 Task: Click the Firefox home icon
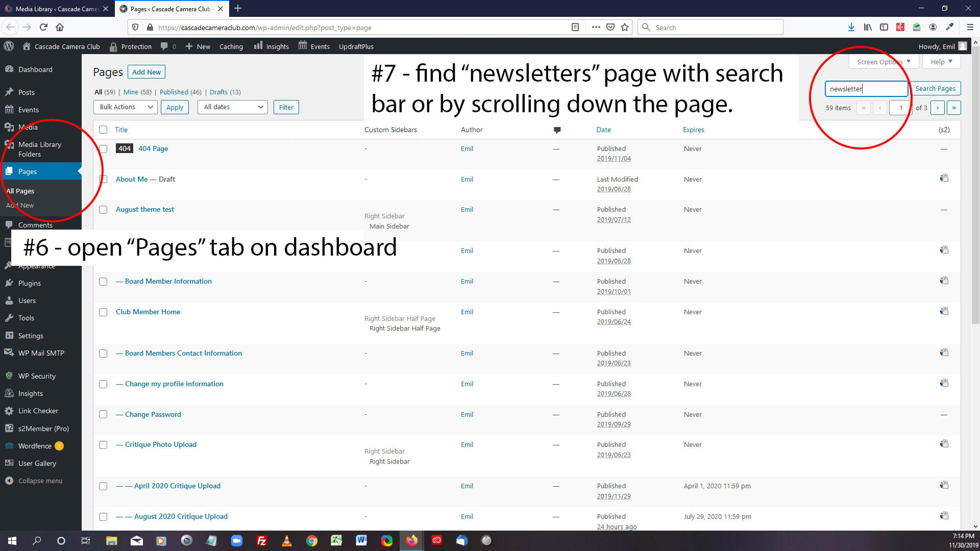pos(60,28)
